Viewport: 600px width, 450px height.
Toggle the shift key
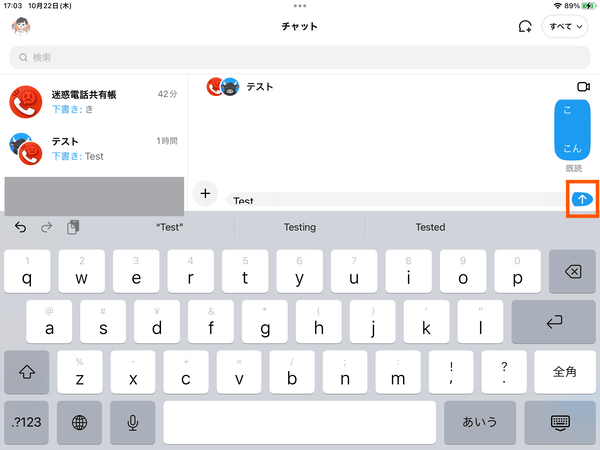27,372
